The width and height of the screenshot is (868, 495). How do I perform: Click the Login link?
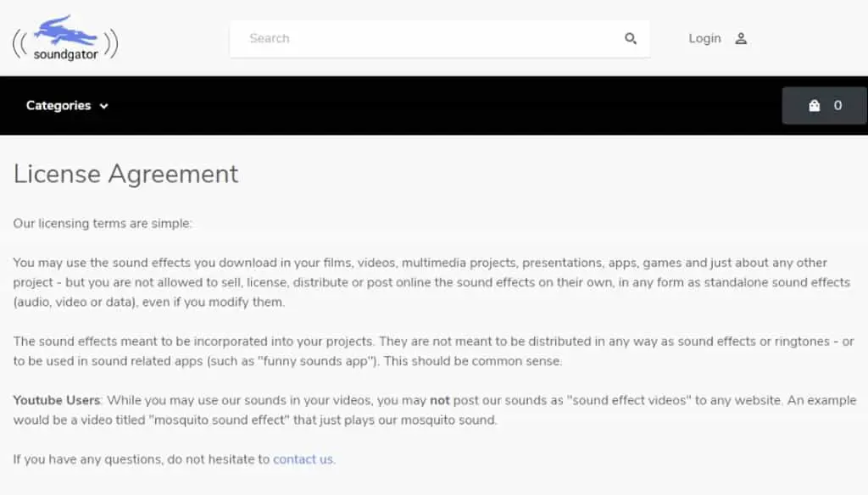(x=704, y=38)
